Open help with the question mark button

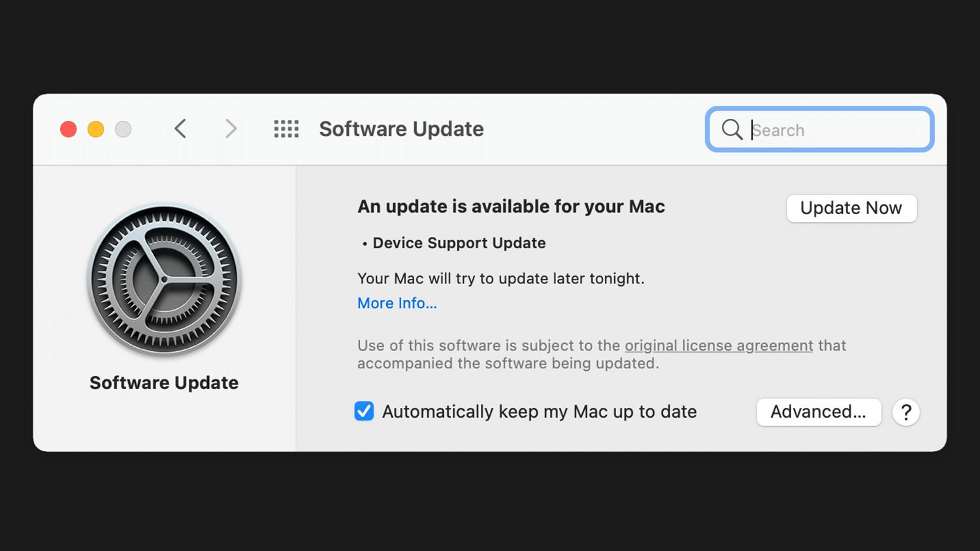(906, 412)
